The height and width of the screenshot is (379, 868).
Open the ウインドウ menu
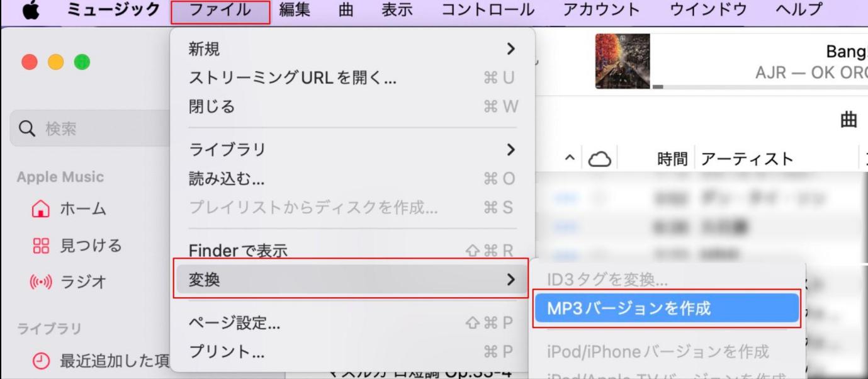coord(708,11)
